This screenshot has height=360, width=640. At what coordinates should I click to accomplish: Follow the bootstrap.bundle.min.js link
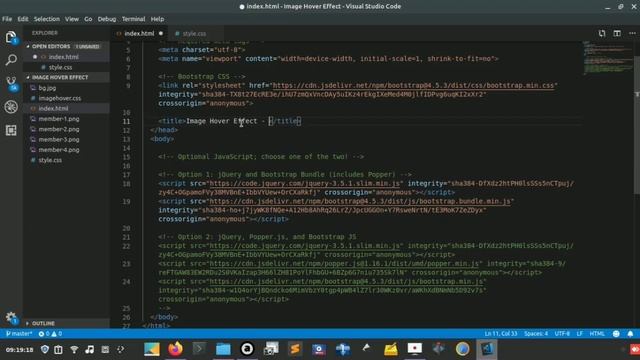360,201
